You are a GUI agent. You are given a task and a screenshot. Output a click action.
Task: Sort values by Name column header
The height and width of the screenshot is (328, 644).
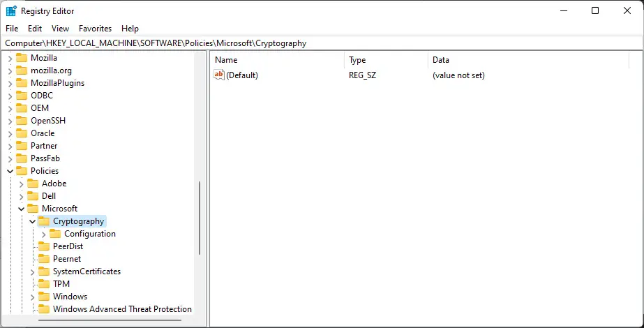coord(277,60)
